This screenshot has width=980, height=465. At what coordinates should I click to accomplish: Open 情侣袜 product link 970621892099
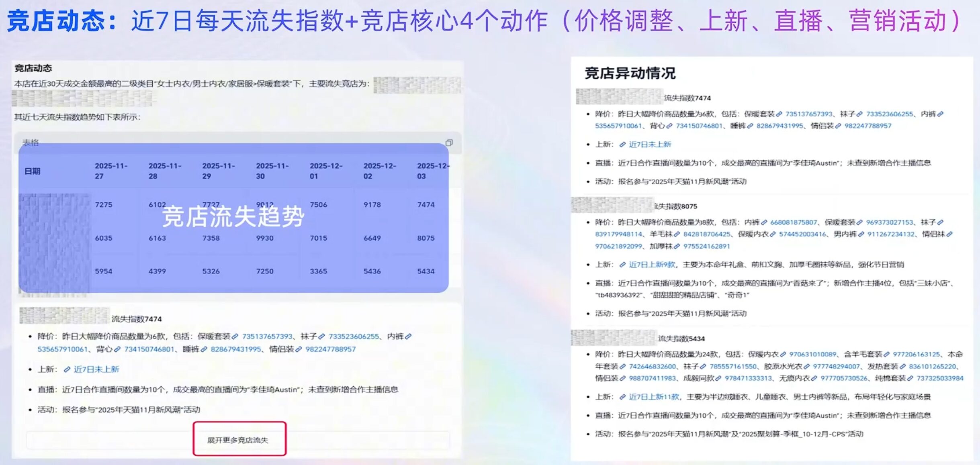(618, 246)
